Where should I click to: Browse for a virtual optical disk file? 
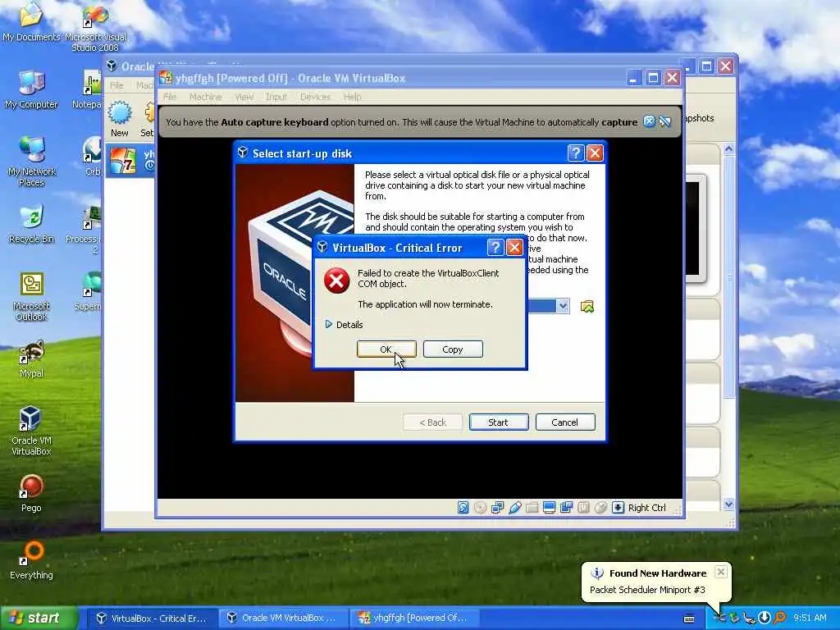point(587,307)
